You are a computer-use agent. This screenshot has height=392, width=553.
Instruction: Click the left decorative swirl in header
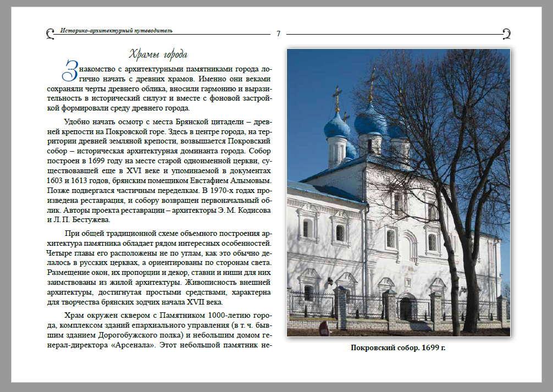[50, 34]
